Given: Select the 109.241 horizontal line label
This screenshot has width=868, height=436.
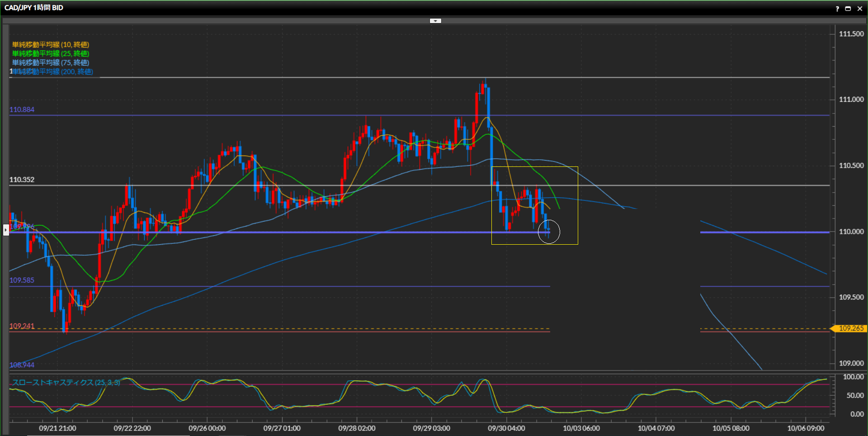Looking at the screenshot, I should pyautogui.click(x=22, y=326).
